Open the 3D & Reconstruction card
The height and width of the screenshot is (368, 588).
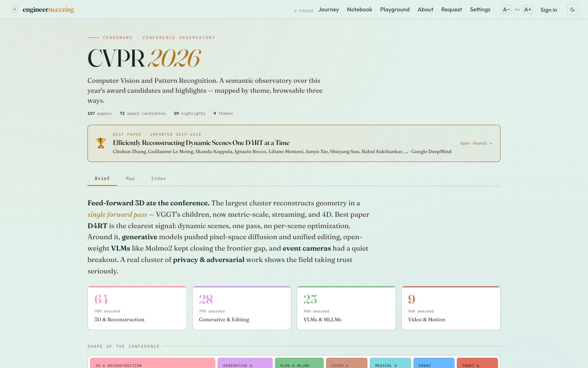point(137,308)
